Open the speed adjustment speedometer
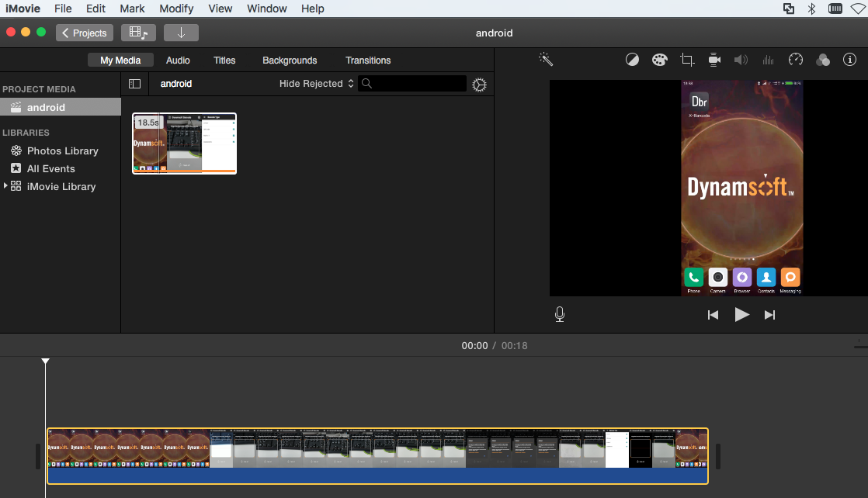868x498 pixels. tap(795, 60)
